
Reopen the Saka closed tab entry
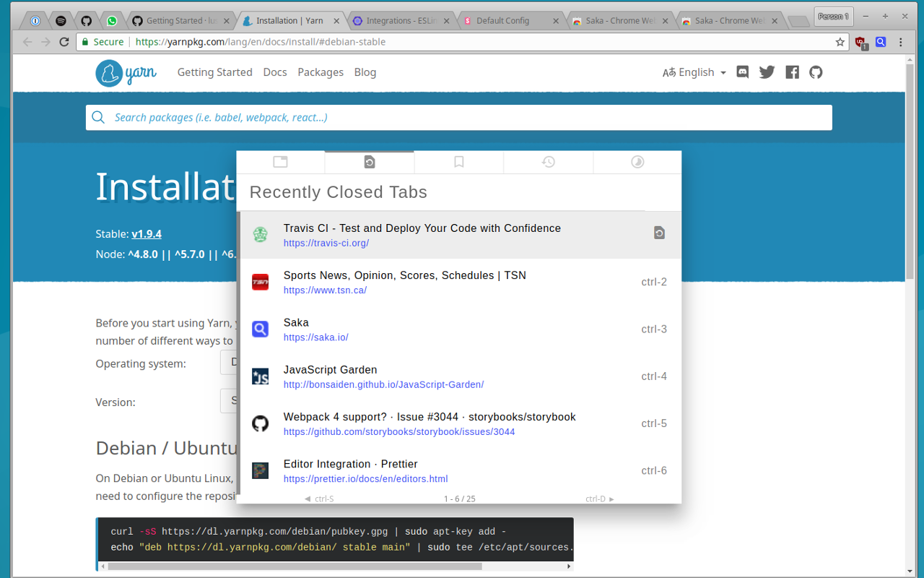click(x=459, y=329)
